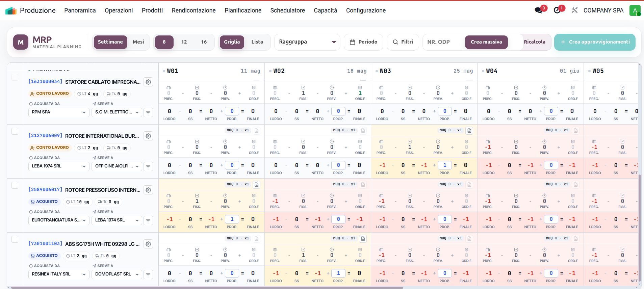Set horizon to 16 periods
This screenshot has height=289, width=644.
click(x=204, y=42)
